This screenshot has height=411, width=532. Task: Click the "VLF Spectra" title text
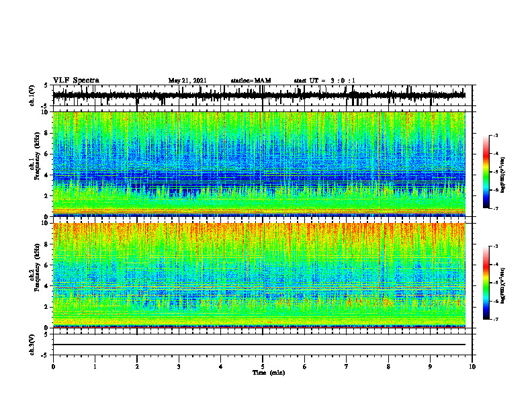76,81
